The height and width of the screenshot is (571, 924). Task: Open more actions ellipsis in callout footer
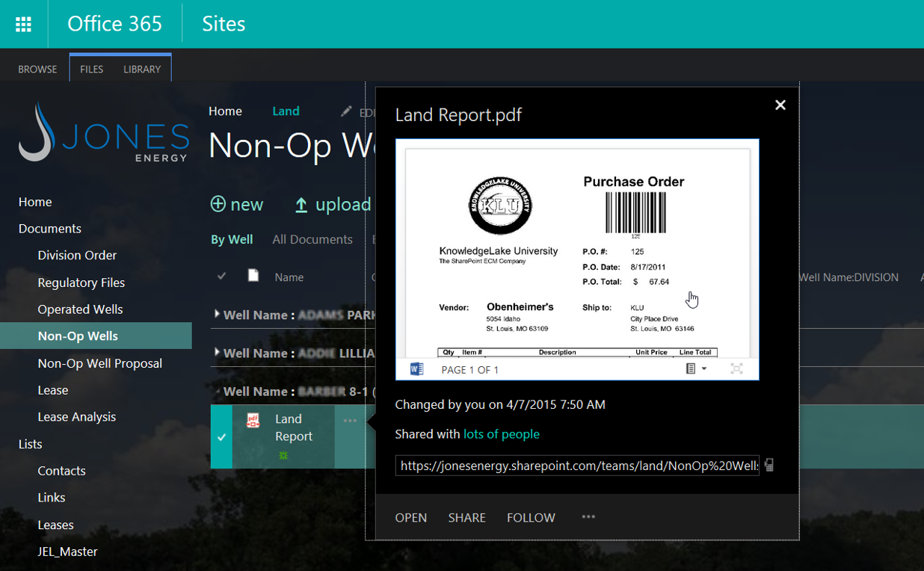tap(588, 516)
